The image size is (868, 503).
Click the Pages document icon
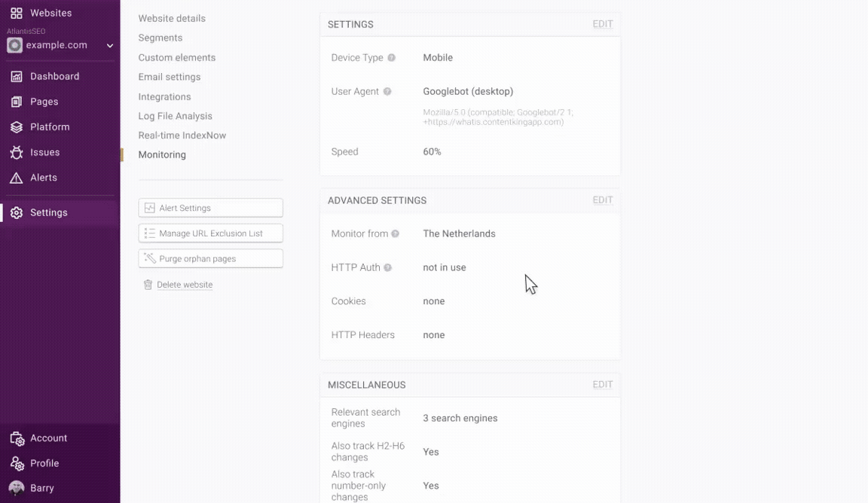click(16, 102)
